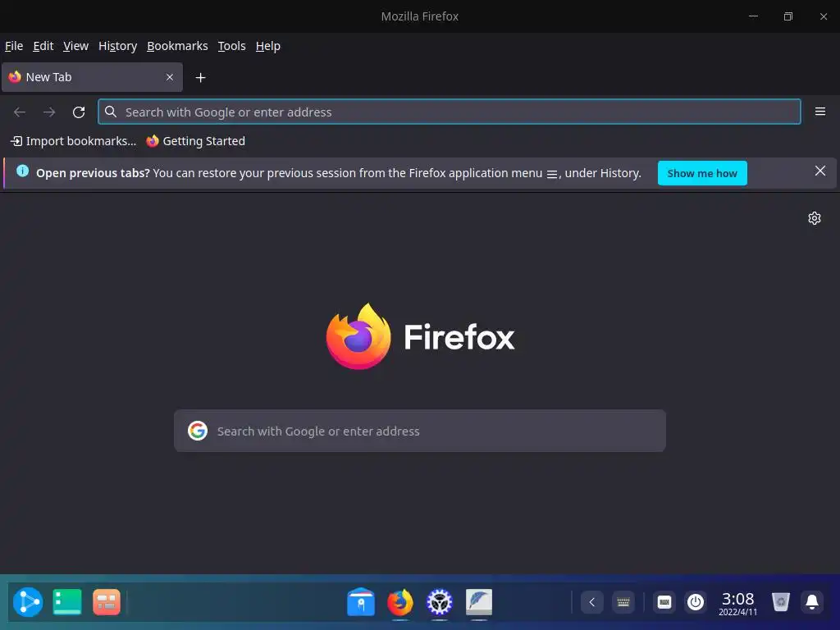Reload the current page

tap(79, 112)
